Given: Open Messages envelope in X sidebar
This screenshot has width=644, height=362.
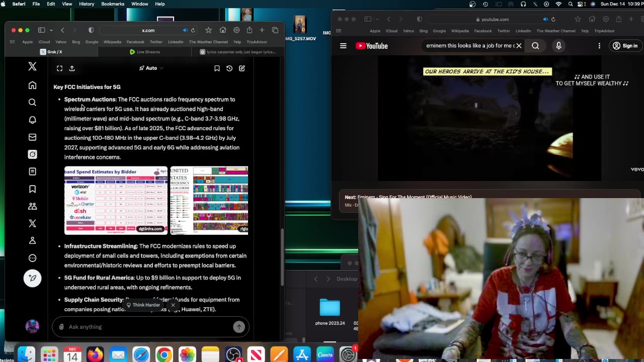Looking at the screenshot, I should [x=32, y=137].
